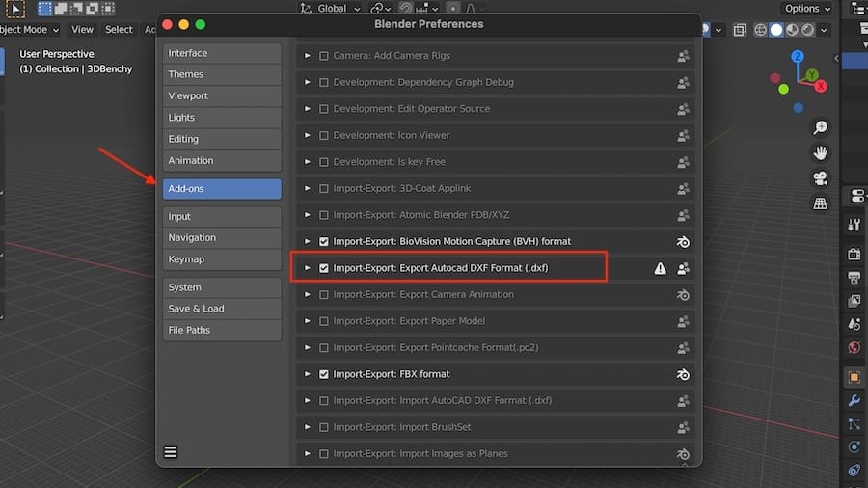Select the Editing preferences tab
The image size is (868, 488).
[222, 139]
